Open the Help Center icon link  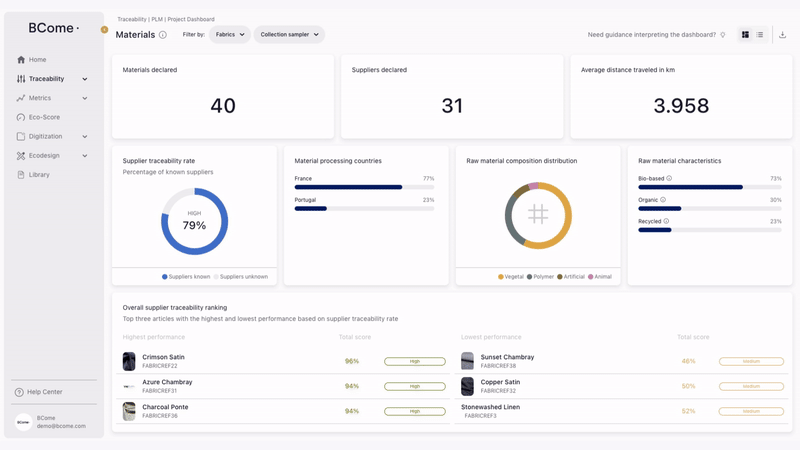(19, 392)
